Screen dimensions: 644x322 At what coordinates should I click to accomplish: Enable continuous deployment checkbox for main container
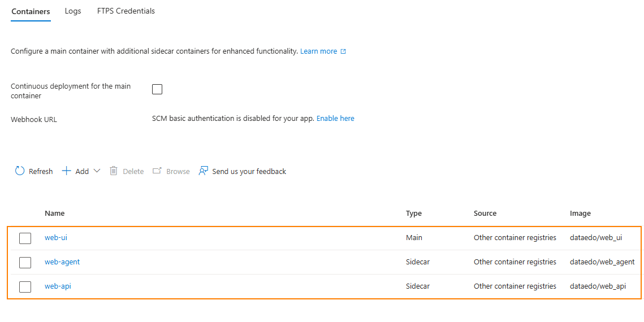157,89
